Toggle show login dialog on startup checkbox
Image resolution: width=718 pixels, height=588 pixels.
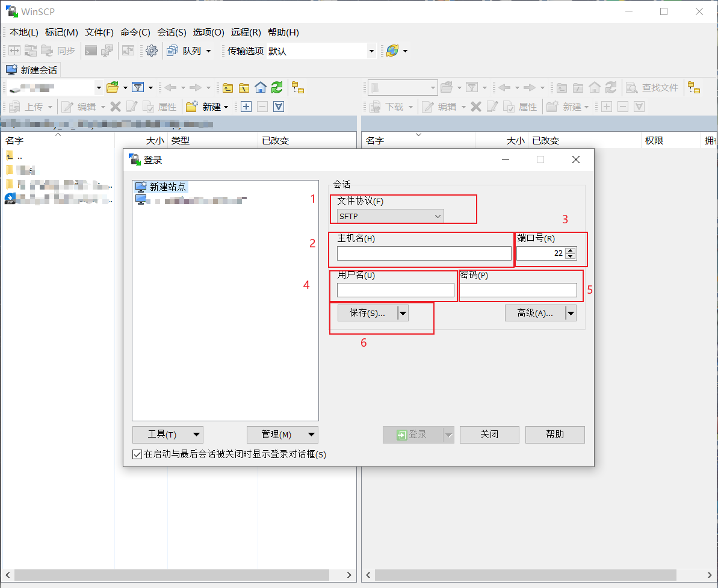point(137,454)
